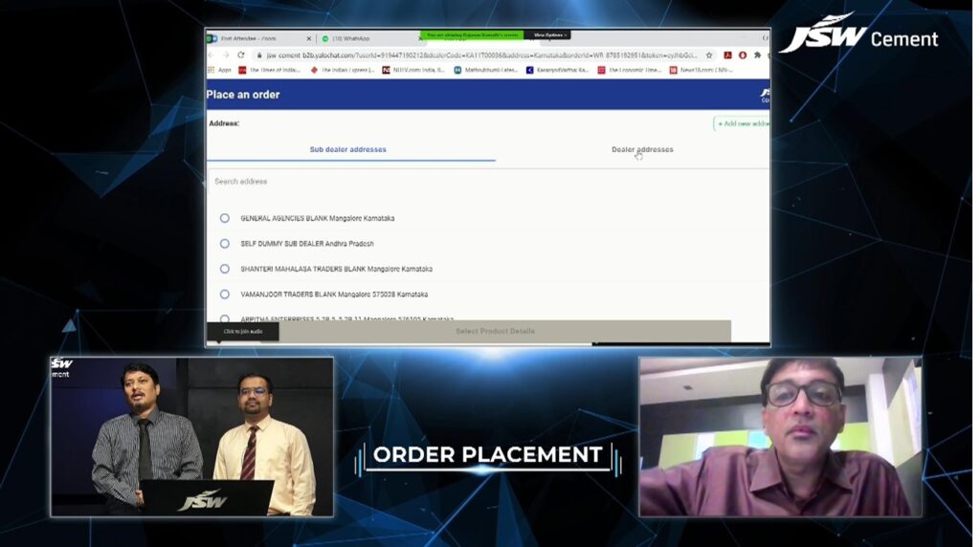Bookmark page with the star icon
The image size is (980, 547).
[x=709, y=55]
